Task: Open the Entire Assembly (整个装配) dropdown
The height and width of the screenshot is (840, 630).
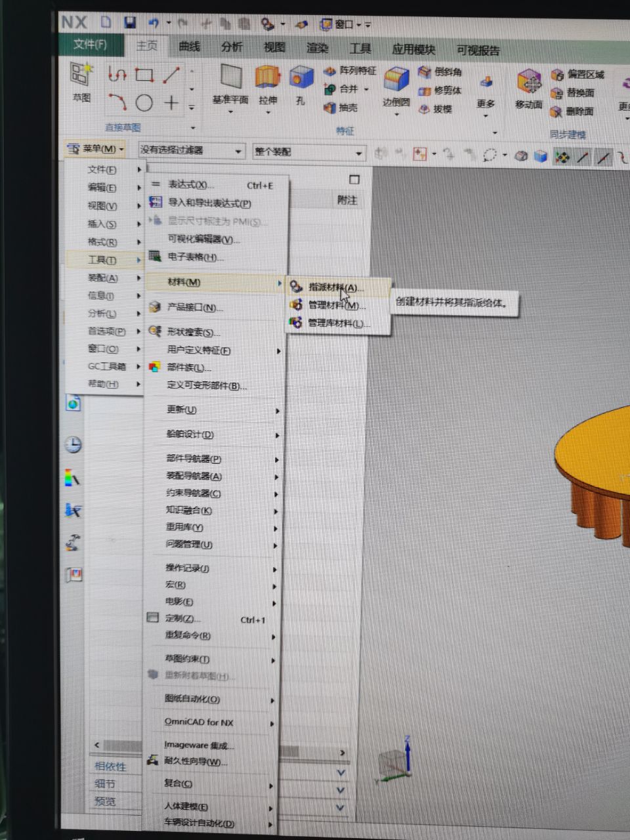Action: pos(308,152)
